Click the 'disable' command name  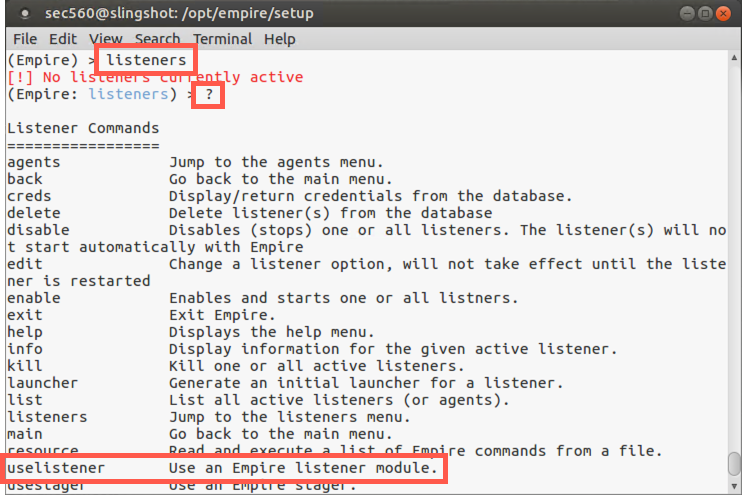(38, 230)
